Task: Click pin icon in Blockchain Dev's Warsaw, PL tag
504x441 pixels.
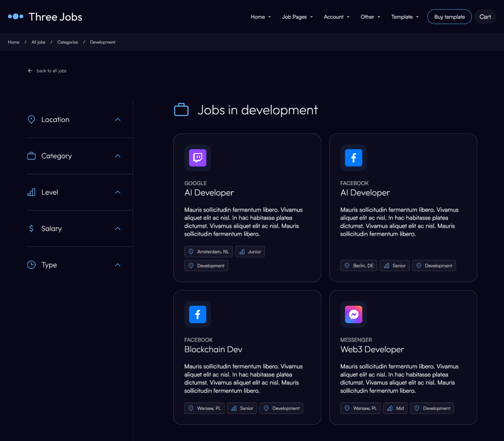Action: tap(191, 408)
